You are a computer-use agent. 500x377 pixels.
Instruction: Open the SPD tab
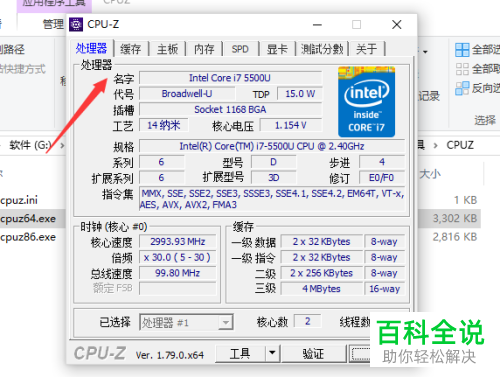[x=240, y=49]
